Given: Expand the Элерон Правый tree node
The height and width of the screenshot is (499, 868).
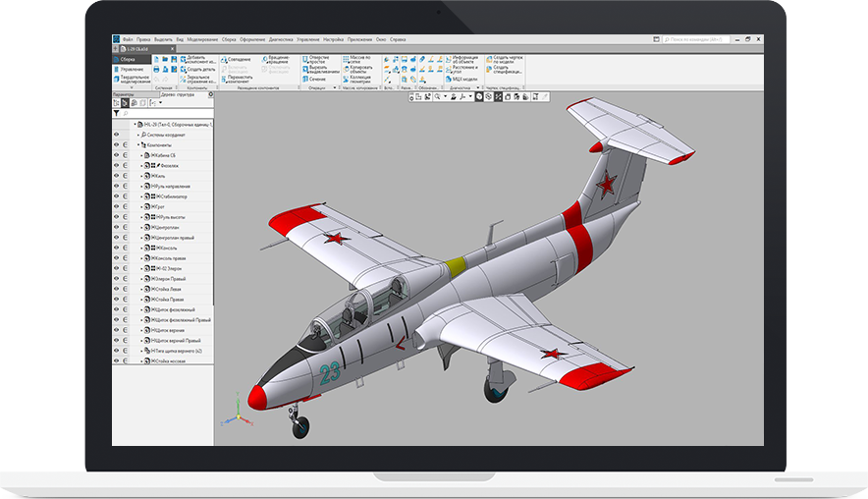Looking at the screenshot, I should point(141,279).
